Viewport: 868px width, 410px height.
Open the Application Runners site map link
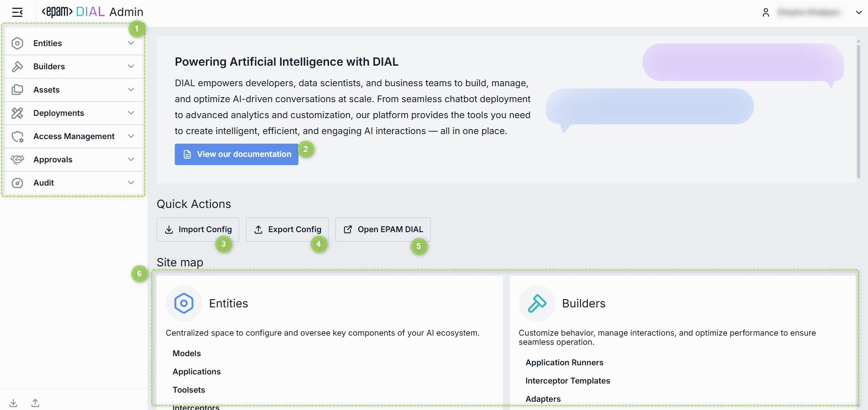tap(564, 363)
